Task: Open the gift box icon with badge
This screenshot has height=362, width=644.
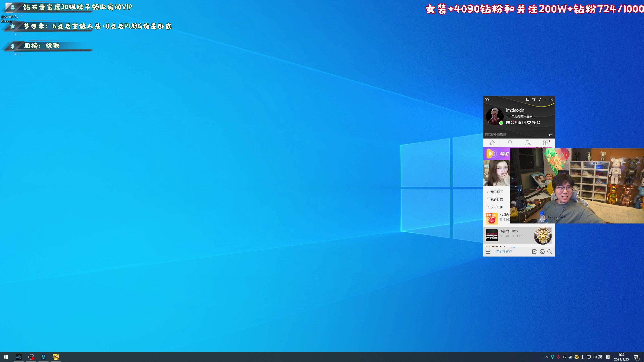Action: 513,122
